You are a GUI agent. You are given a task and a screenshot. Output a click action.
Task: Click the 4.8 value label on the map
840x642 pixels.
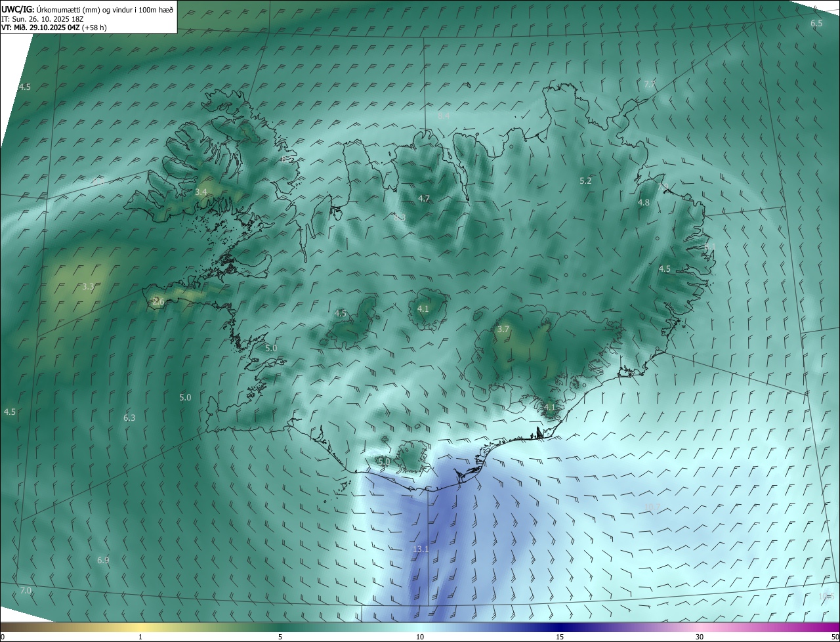coord(644,203)
